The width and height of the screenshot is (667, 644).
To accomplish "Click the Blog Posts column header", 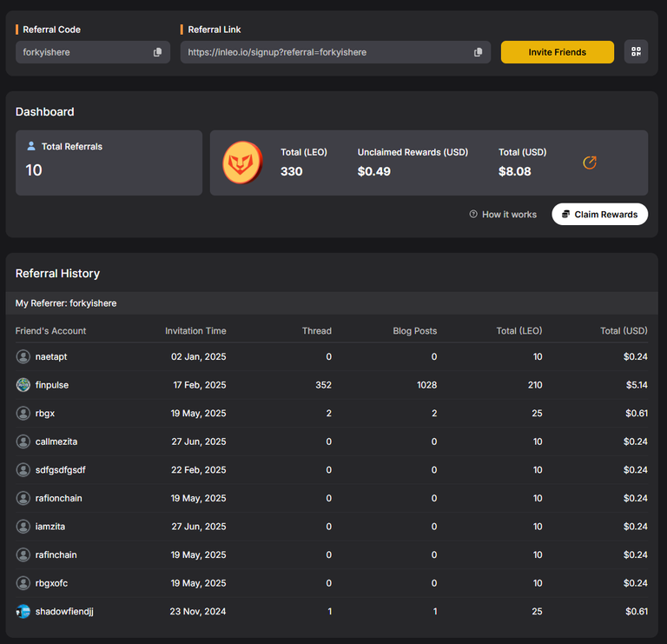I will pos(415,331).
